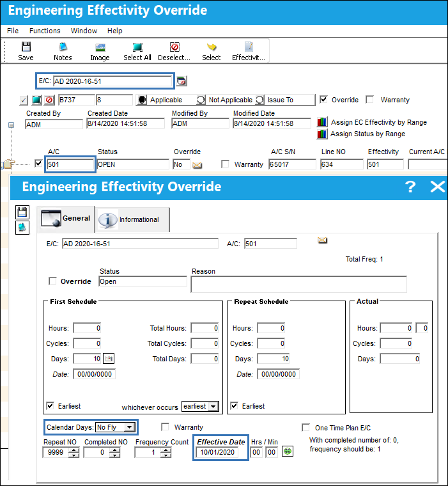Open the Help menu
The width and height of the screenshot is (448, 486).
point(115,31)
